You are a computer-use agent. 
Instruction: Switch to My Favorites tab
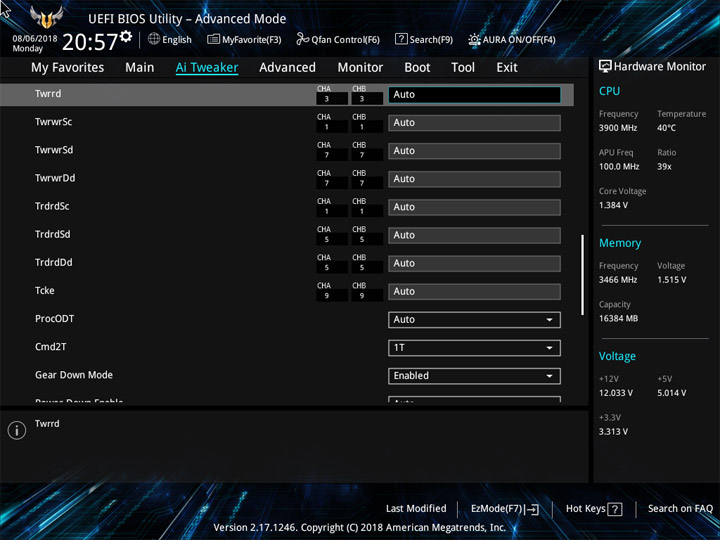click(68, 68)
